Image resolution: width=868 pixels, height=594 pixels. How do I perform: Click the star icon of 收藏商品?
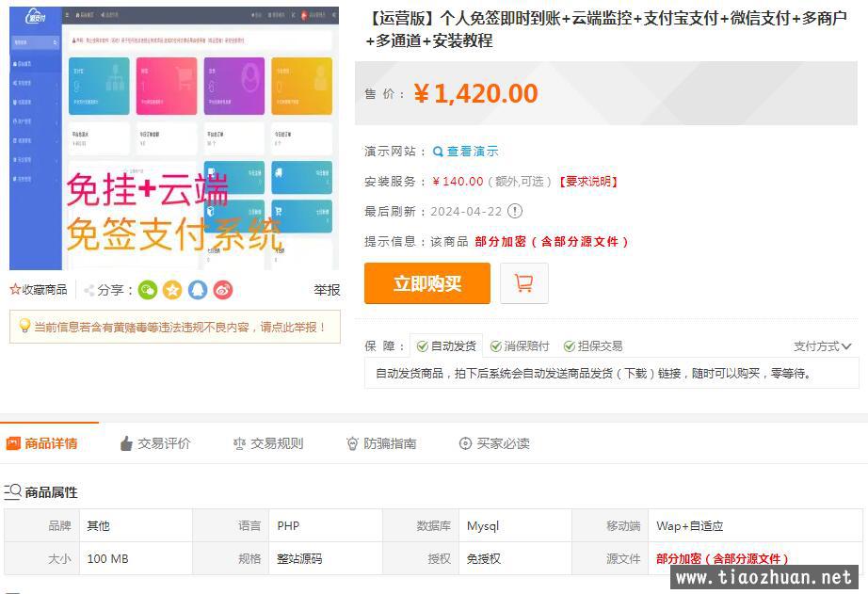15,290
